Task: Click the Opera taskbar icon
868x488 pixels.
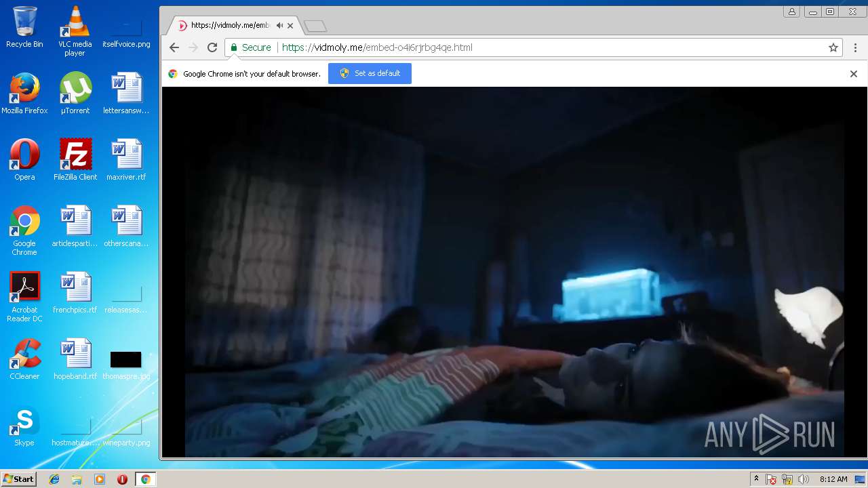Action: coord(122,479)
